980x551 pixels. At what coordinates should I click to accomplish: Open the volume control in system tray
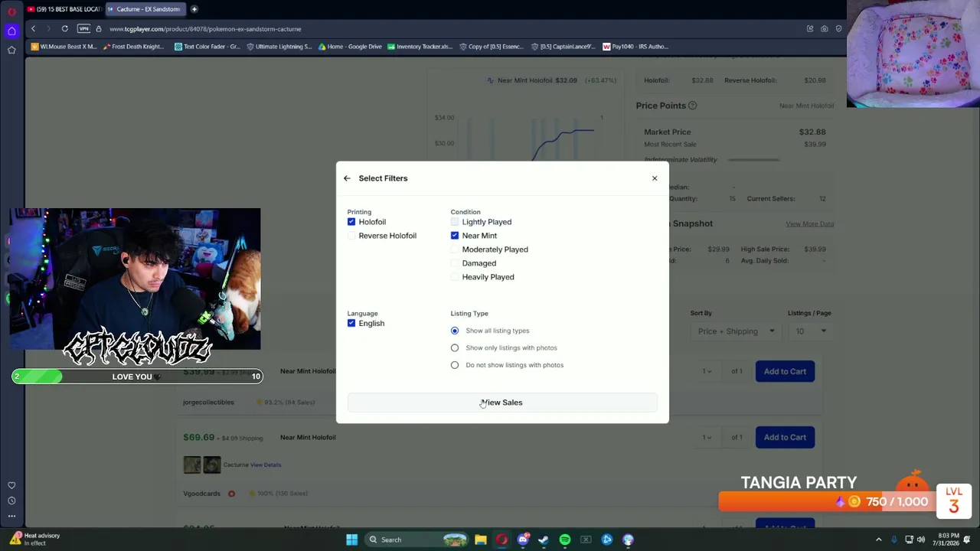(x=921, y=540)
